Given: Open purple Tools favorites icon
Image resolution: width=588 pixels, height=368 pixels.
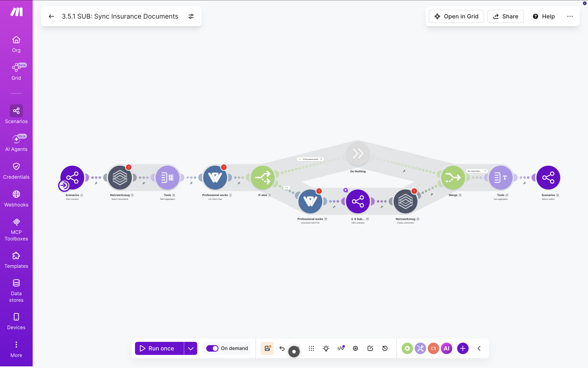Looking at the screenshot, I should [x=420, y=348].
